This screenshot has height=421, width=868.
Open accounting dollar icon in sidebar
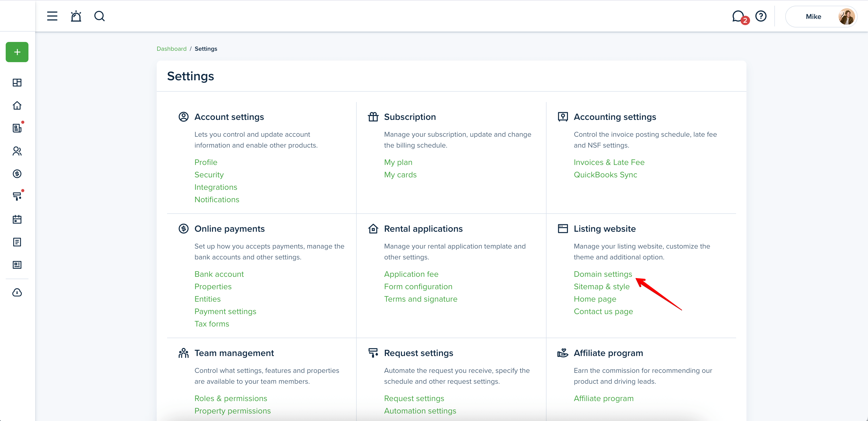click(17, 174)
